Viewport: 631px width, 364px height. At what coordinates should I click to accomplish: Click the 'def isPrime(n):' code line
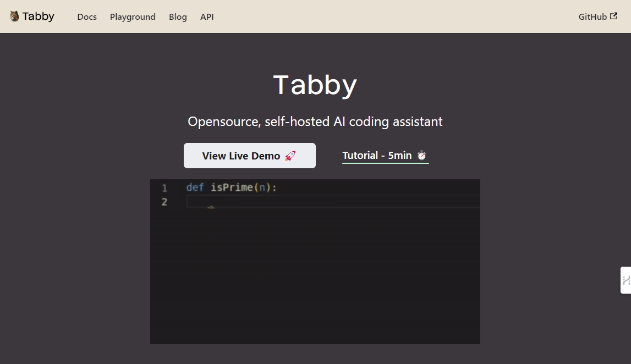232,187
